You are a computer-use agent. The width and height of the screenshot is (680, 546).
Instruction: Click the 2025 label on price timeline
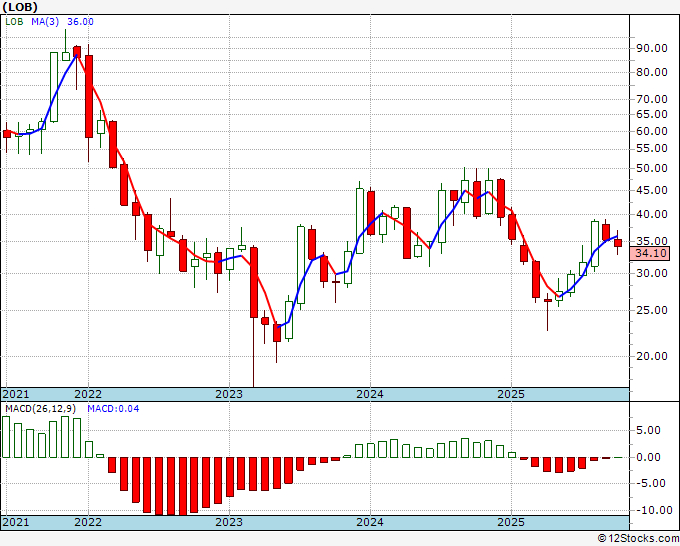pyautogui.click(x=511, y=394)
